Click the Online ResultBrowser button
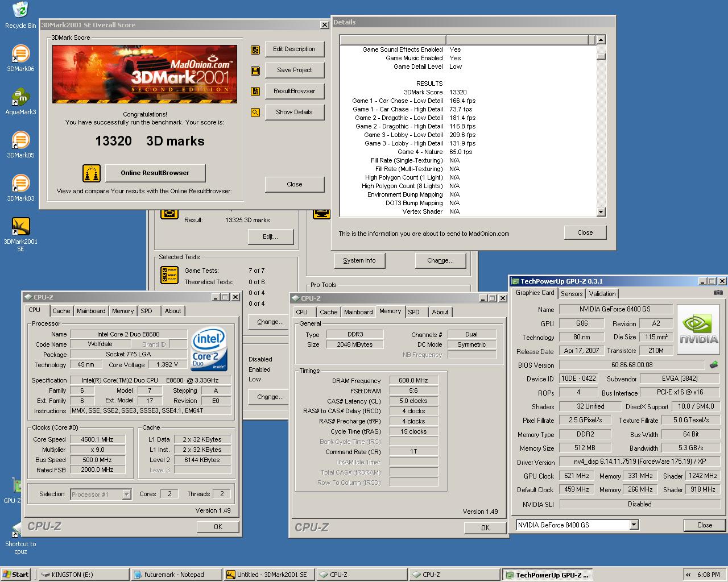This screenshot has height=582, width=728. pos(155,173)
